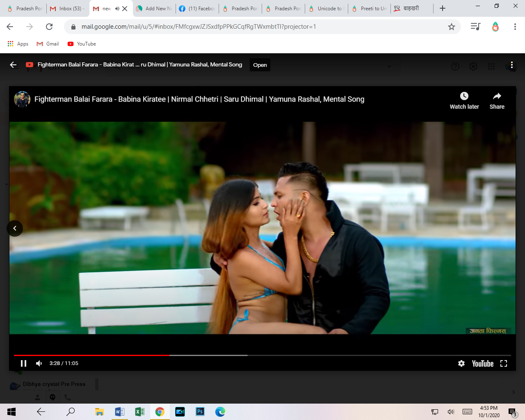
Task: Open the video on YouTube via the logo
Action: 483,363
